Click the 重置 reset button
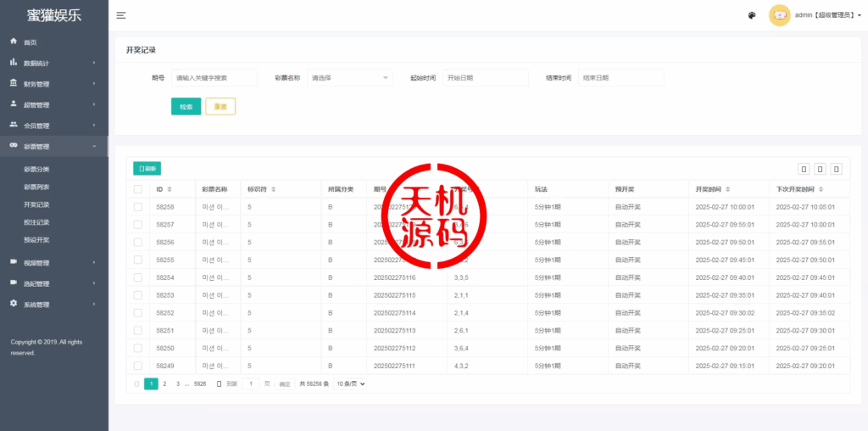The height and width of the screenshot is (431, 868). pos(220,107)
